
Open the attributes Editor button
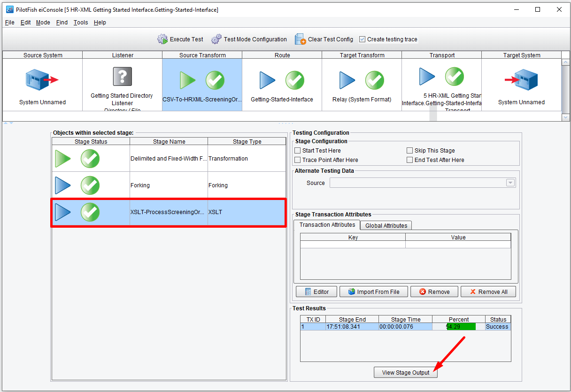316,292
